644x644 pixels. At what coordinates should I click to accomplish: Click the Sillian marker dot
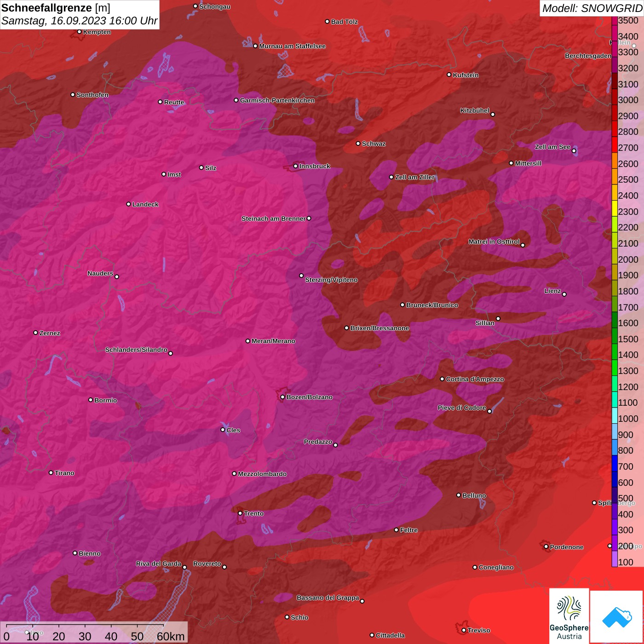click(498, 318)
